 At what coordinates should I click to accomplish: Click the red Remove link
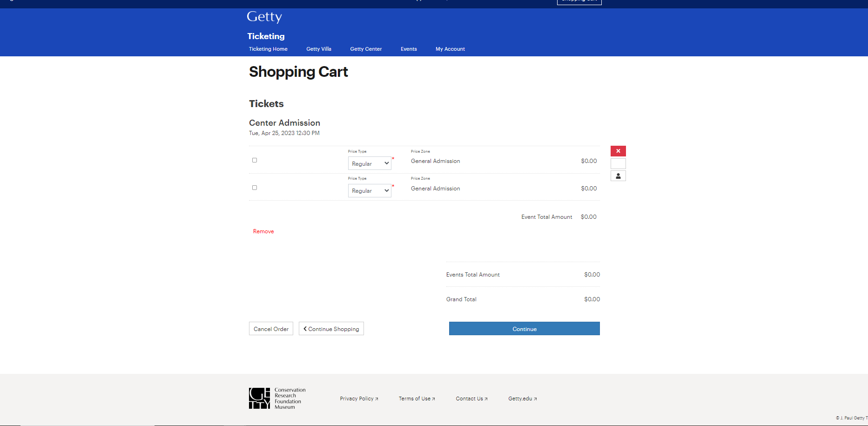point(263,231)
